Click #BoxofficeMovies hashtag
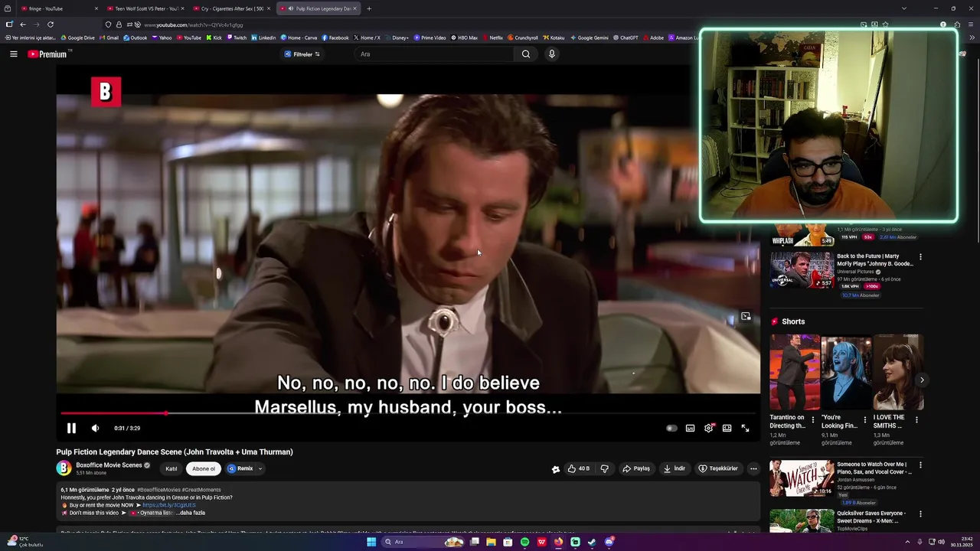 158,490
